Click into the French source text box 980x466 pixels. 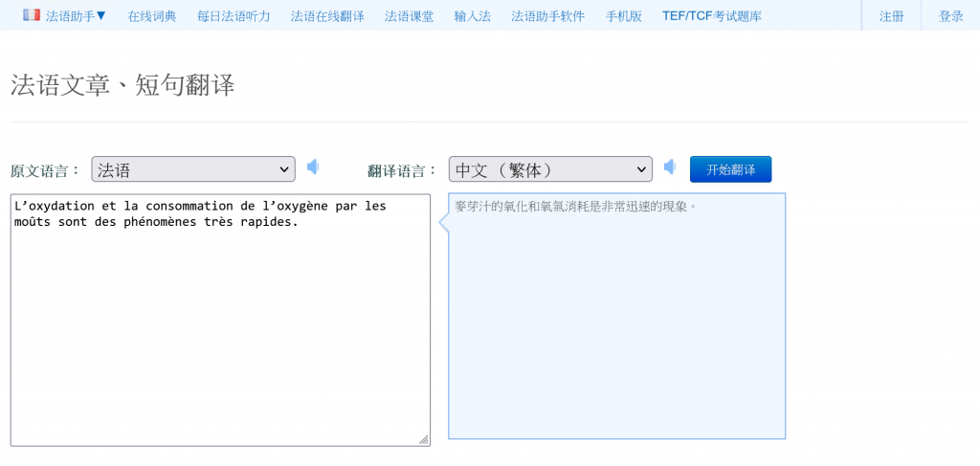click(221, 320)
